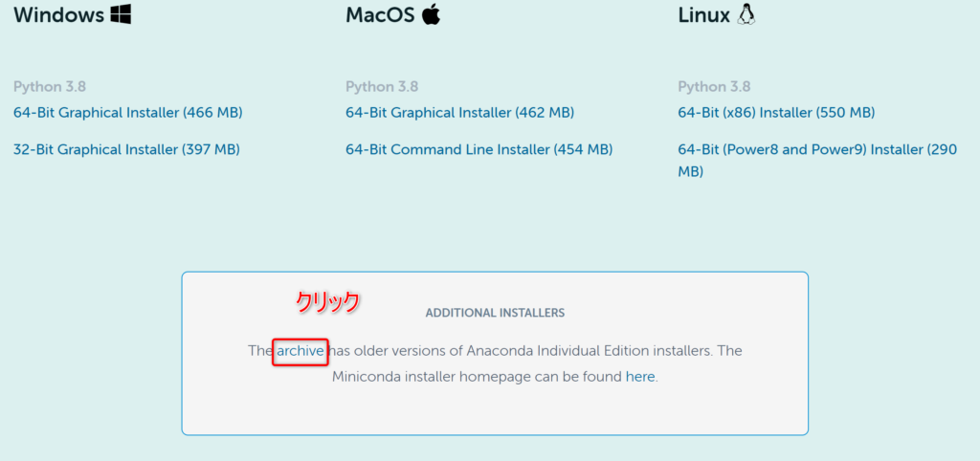Download Windows 64-Bit Graphical Installer (466 MB)
This screenshot has height=461, width=980.
(128, 113)
